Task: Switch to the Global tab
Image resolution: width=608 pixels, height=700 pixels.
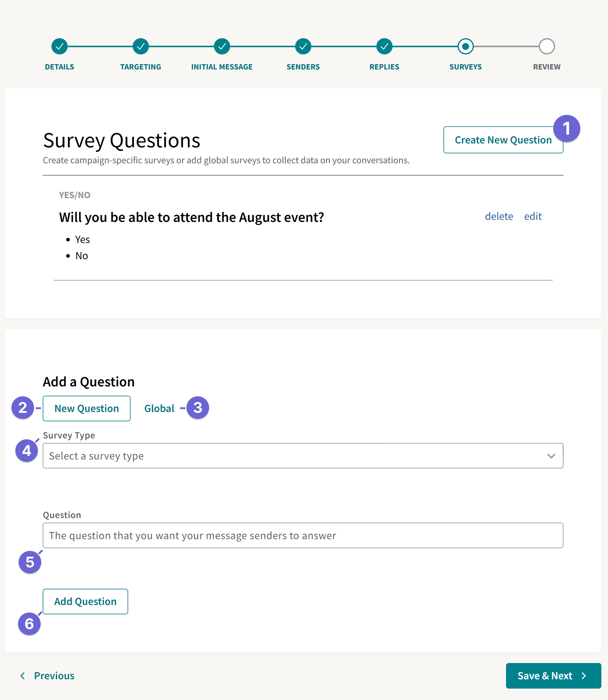Action: coord(159,408)
